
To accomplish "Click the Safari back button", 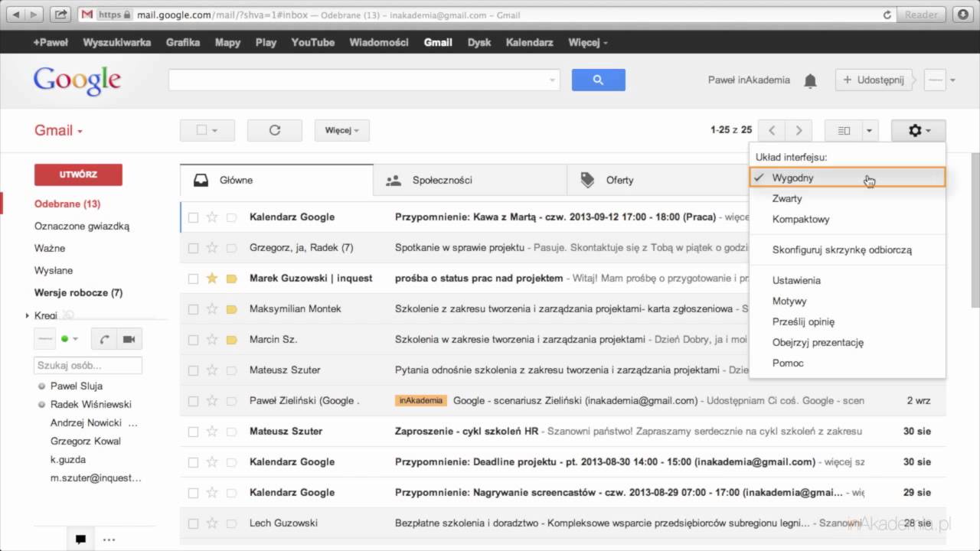I will pyautogui.click(x=15, y=15).
